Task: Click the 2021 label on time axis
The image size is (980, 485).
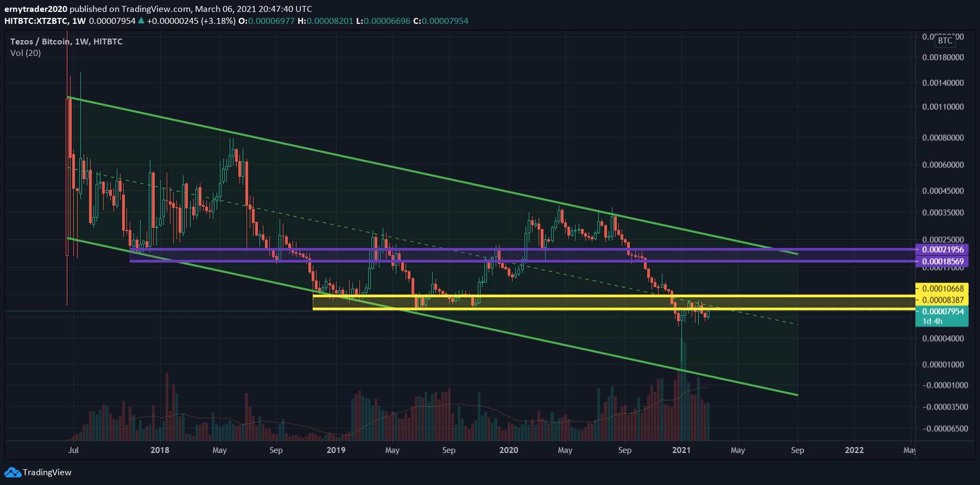Action: click(681, 450)
